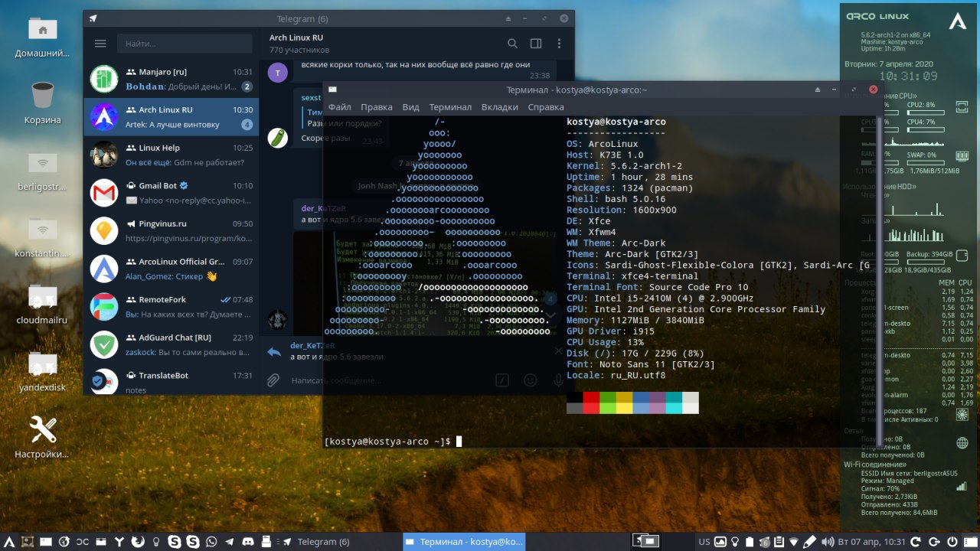Screen dimensions: 980x551
Task: Click the workspace switcher in taskbar
Action: (x=645, y=542)
